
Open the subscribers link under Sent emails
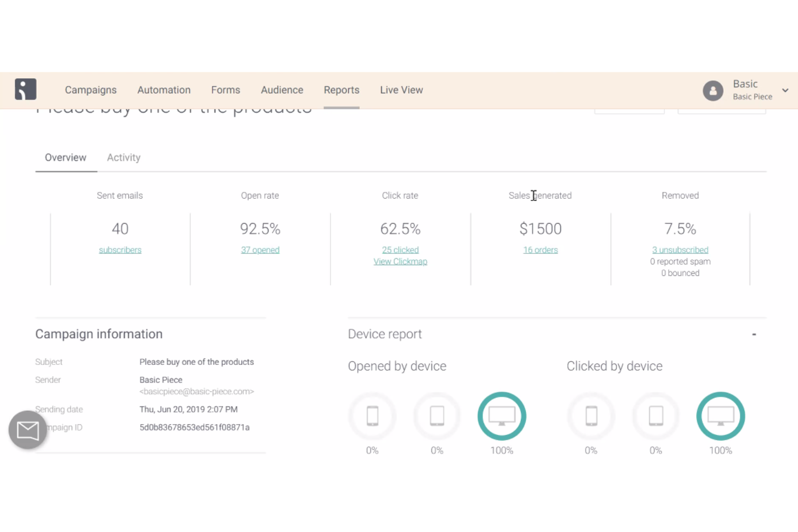click(120, 250)
